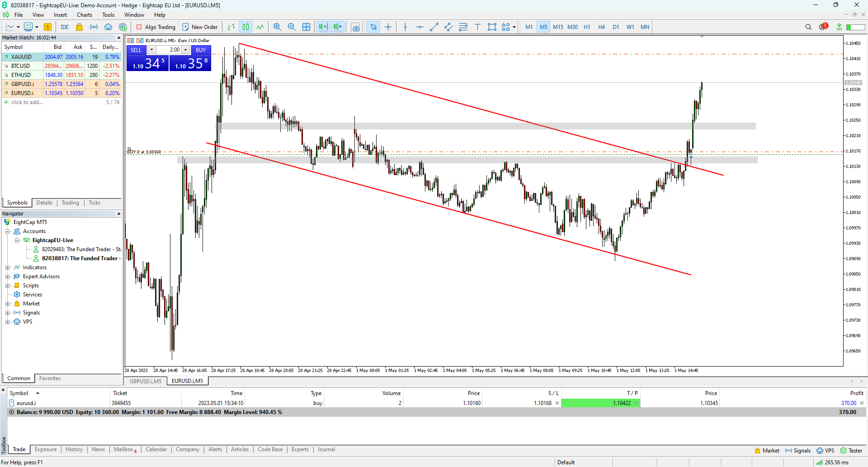Switch timeframe to M1
The height and width of the screenshot is (467, 868).
click(529, 27)
